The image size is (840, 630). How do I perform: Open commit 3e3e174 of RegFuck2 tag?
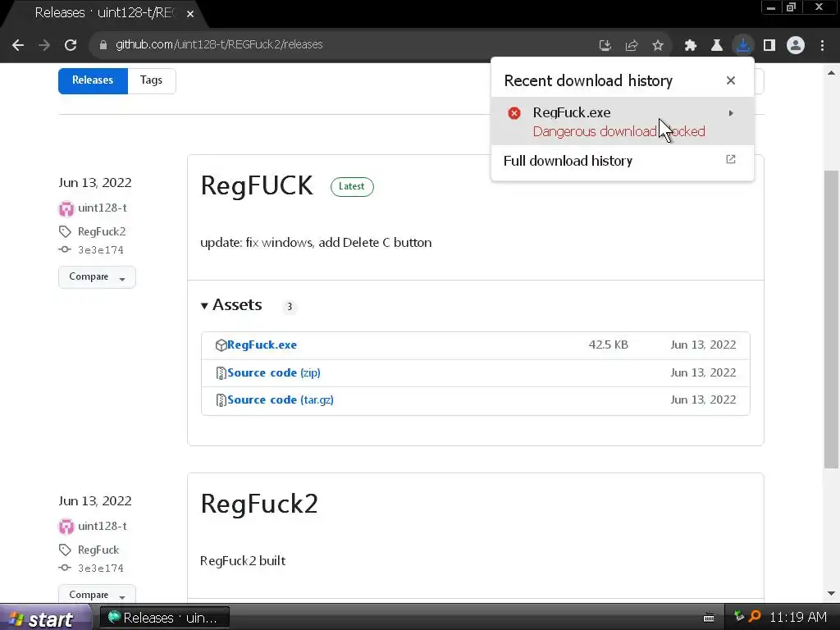(x=101, y=250)
